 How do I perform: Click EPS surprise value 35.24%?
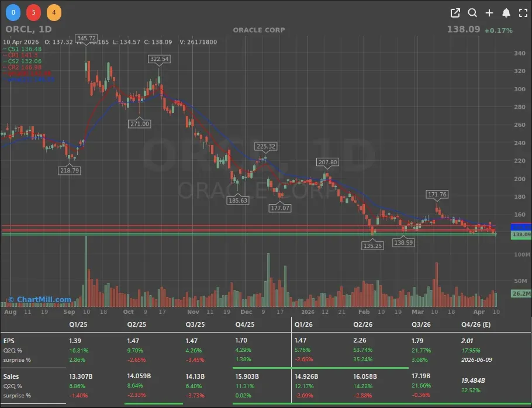(x=362, y=359)
